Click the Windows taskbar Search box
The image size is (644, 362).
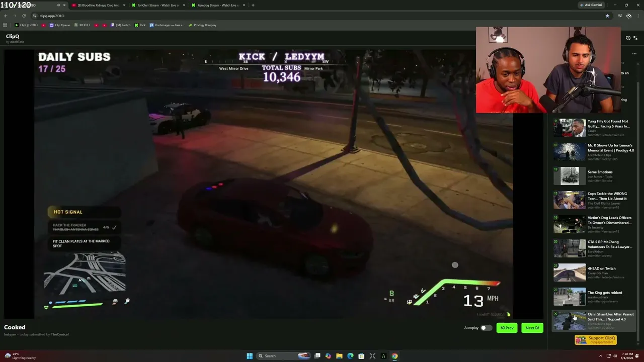(x=283, y=356)
